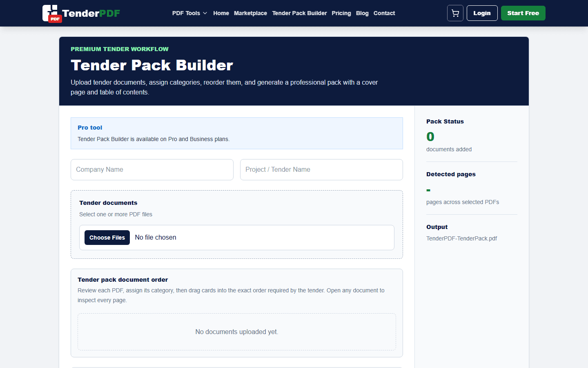Screen dimensions: 588x368
Task: Open the shopping cart icon
Action: coord(455,13)
